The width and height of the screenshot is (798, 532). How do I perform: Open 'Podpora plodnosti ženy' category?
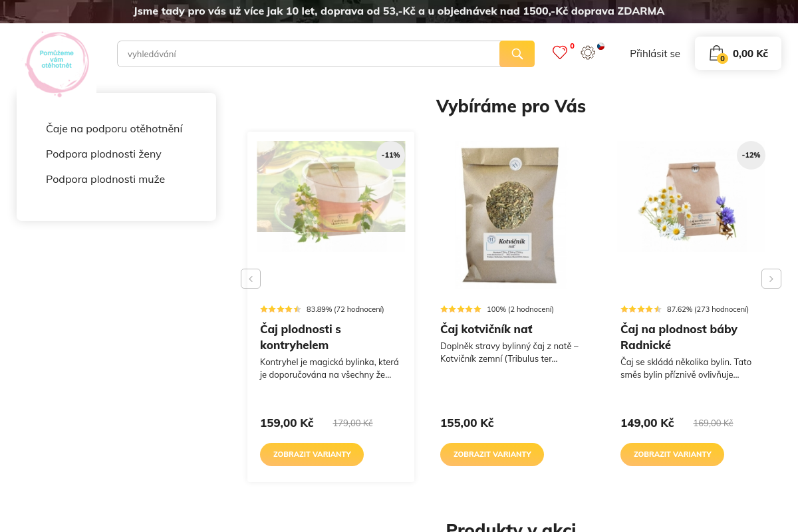(104, 154)
